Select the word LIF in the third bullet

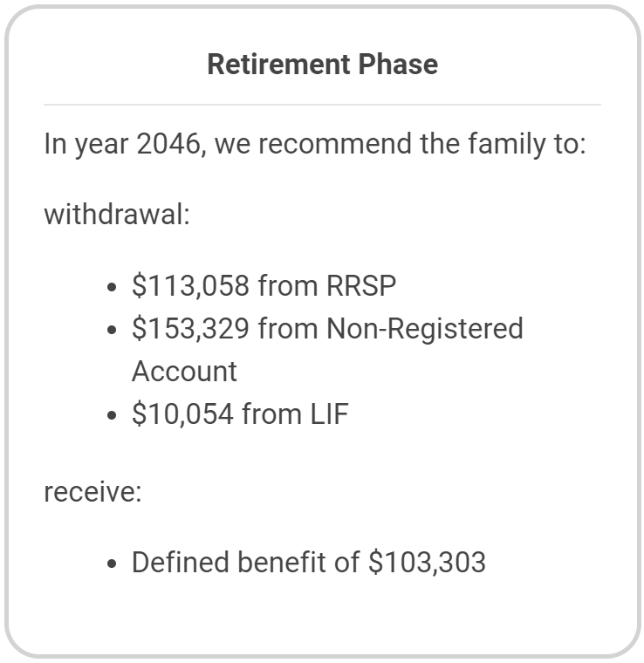[329, 414]
